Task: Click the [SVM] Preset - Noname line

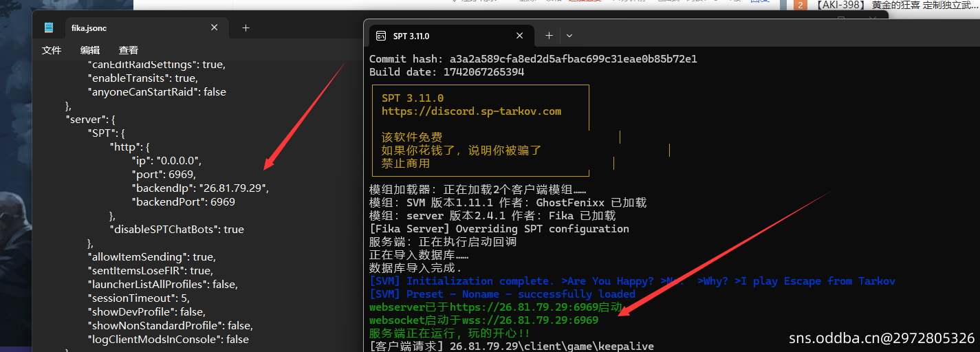Action: pos(503,294)
